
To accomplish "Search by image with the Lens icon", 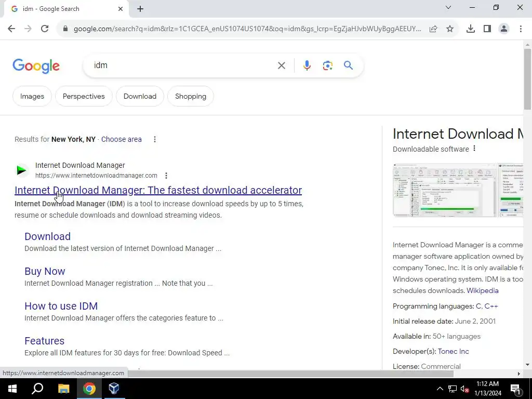I will click(x=327, y=65).
